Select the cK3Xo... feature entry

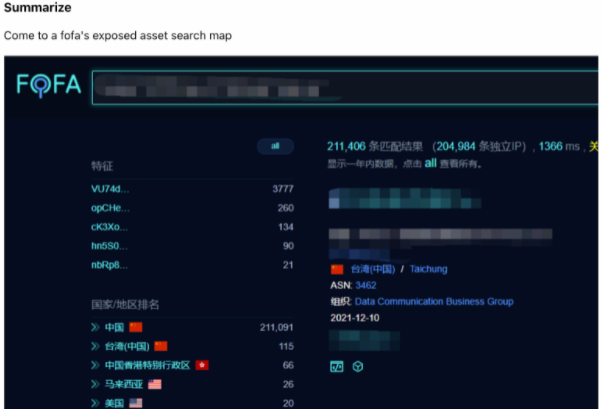tap(109, 227)
